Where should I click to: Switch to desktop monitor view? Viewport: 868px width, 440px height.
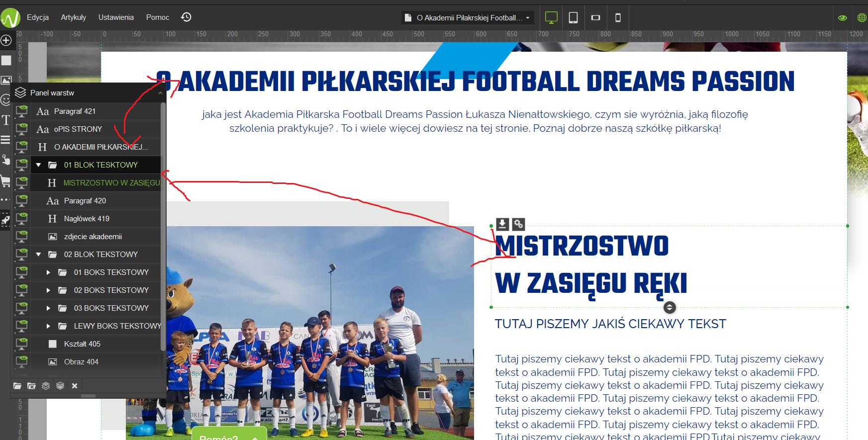(551, 18)
